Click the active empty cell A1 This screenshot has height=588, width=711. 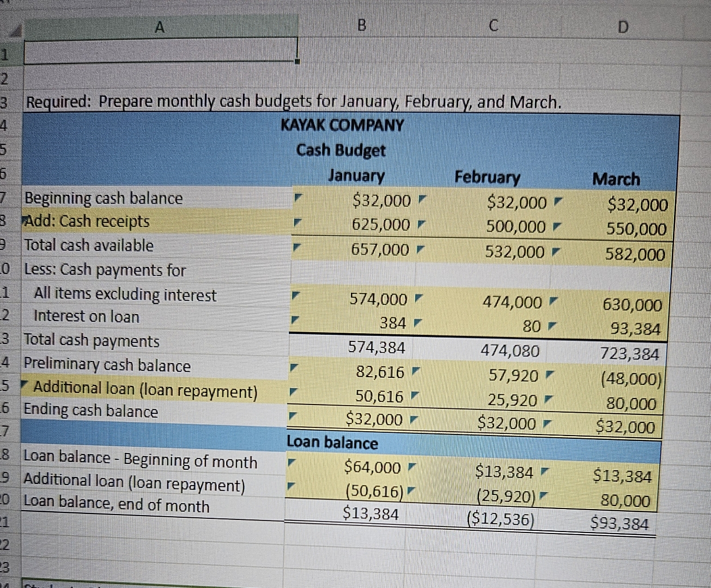point(160,51)
